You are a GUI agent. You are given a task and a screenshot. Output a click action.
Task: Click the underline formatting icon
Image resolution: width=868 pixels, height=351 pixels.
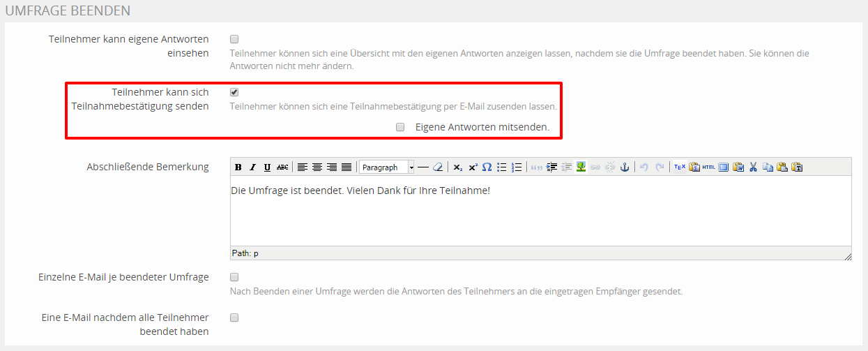point(267,167)
